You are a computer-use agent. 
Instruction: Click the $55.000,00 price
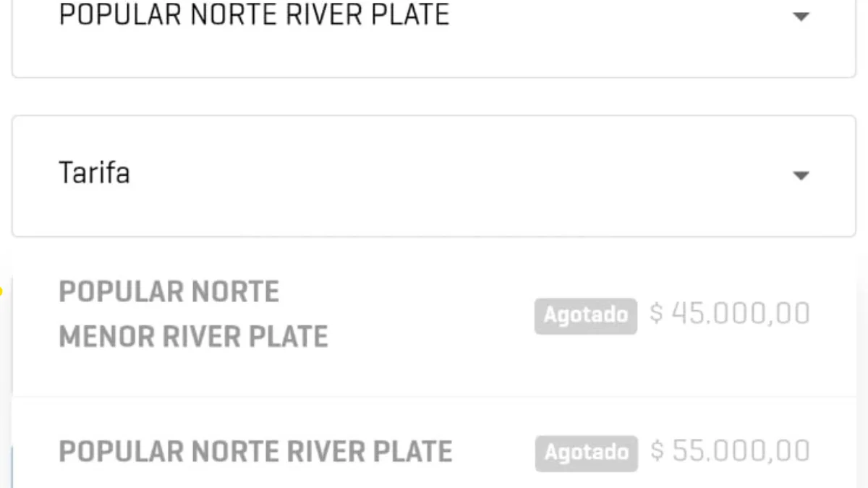[730, 451]
